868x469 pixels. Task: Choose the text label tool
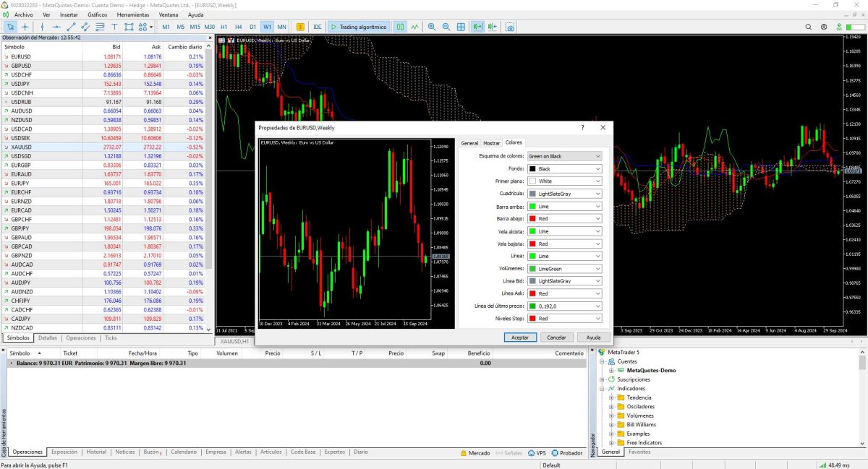point(114,27)
